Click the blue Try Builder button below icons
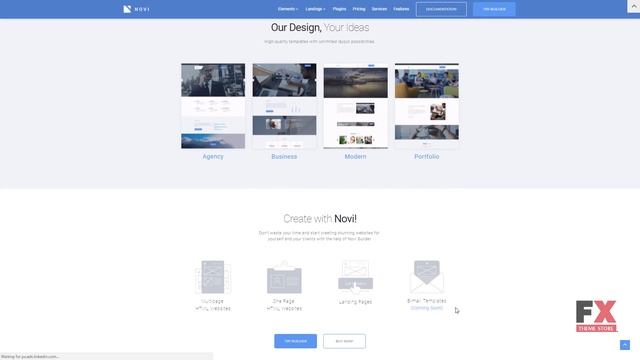 click(296, 341)
